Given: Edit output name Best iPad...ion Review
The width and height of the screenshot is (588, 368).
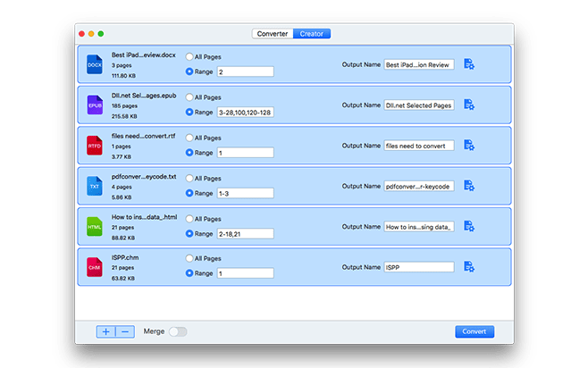Looking at the screenshot, I should pyautogui.click(x=419, y=64).
